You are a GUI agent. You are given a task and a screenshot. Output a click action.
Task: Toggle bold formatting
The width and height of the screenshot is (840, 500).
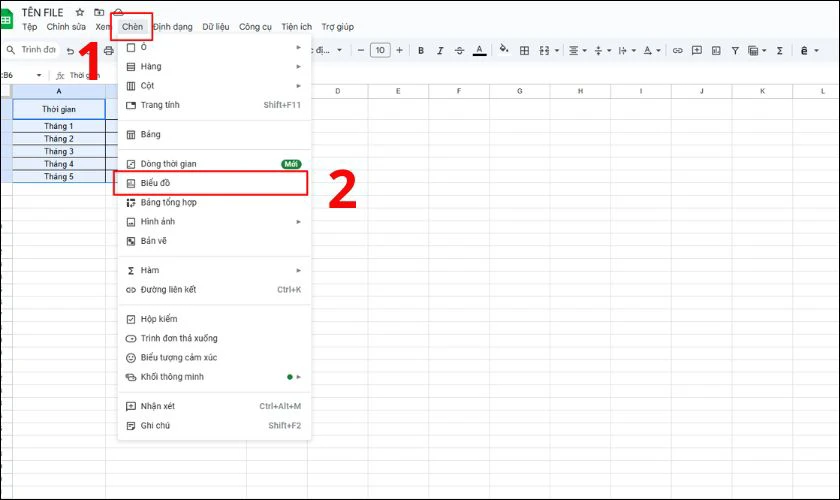(421, 50)
